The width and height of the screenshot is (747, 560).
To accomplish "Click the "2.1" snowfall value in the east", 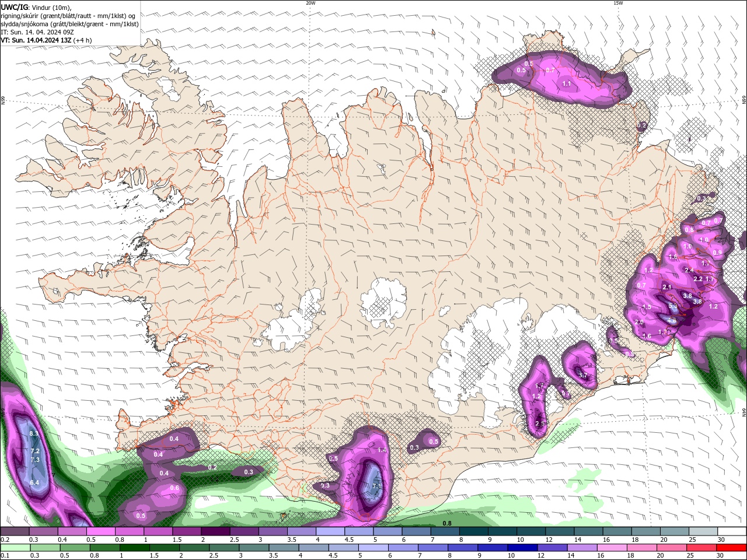I will [667, 287].
